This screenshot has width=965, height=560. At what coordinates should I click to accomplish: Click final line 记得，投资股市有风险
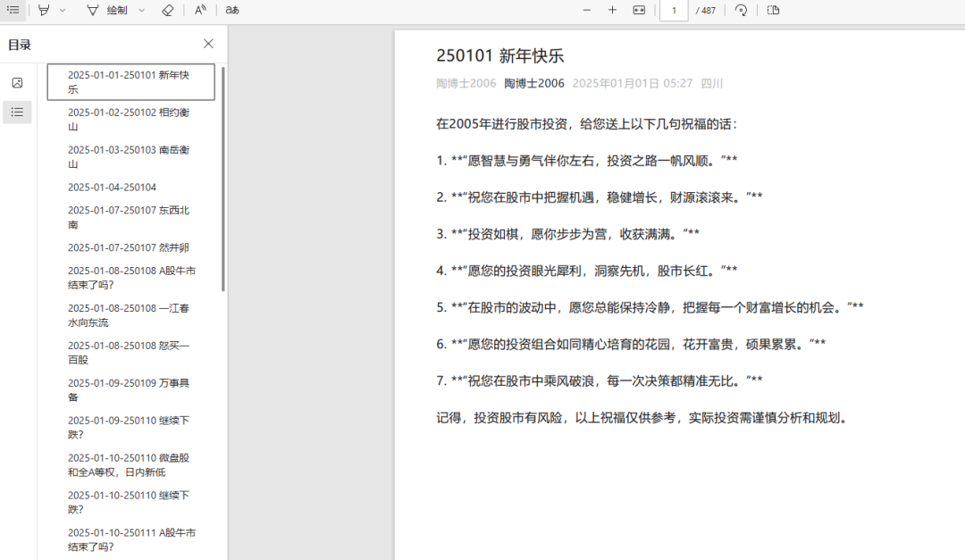(644, 418)
